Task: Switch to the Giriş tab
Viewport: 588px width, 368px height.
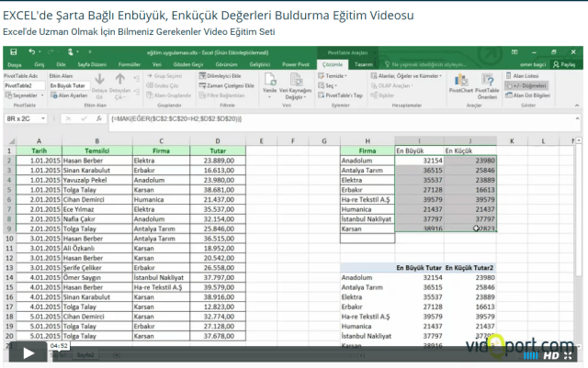Action: point(40,64)
